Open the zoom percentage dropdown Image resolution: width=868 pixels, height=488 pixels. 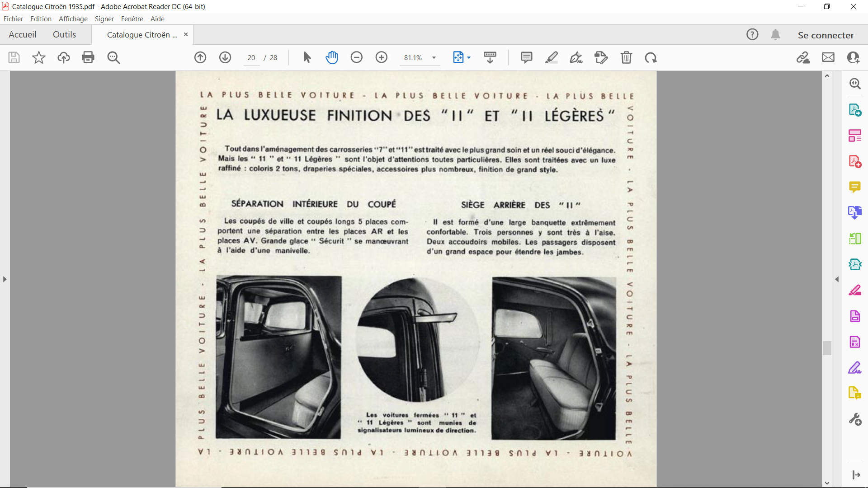click(434, 58)
